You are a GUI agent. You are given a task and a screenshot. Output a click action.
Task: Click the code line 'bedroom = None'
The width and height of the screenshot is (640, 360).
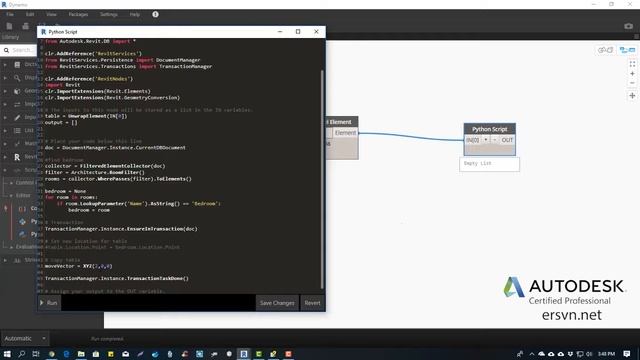click(x=65, y=191)
